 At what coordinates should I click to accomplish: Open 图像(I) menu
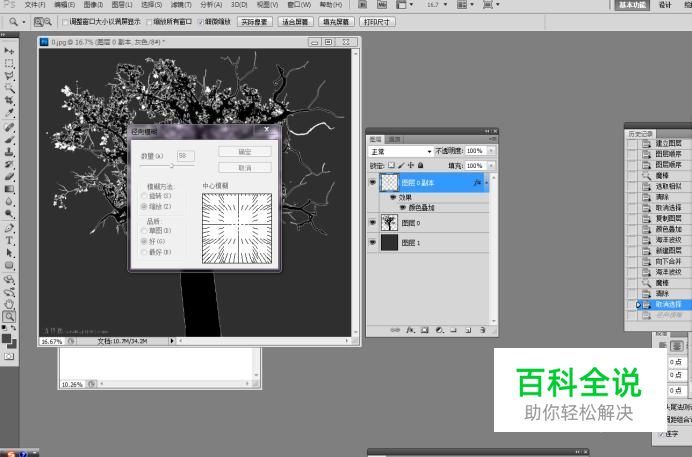pyautogui.click(x=93, y=5)
